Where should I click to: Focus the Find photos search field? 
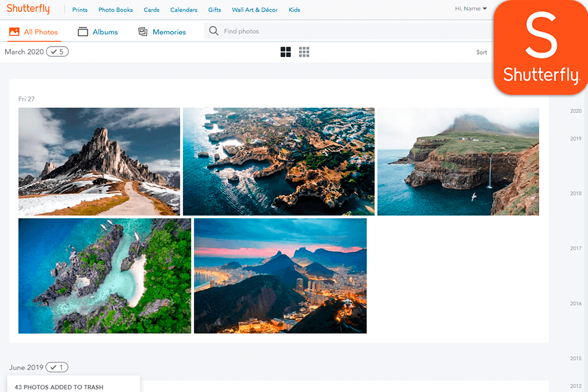pyautogui.click(x=349, y=31)
